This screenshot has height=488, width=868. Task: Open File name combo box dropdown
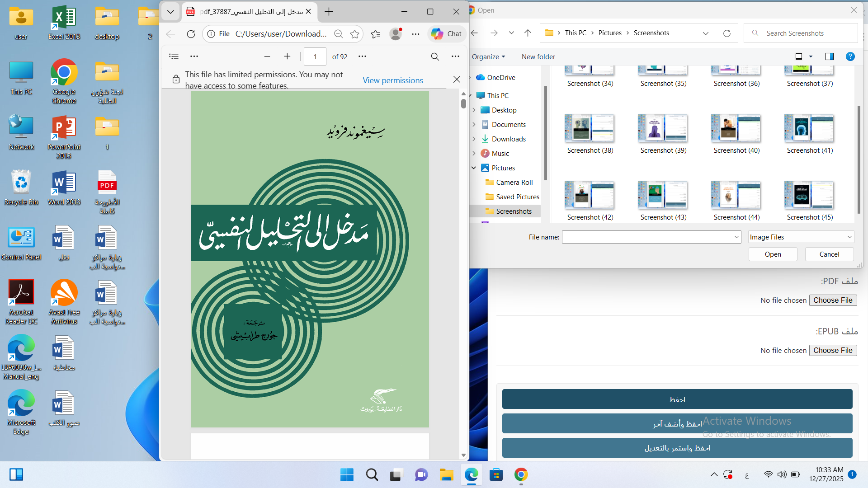[x=736, y=237]
